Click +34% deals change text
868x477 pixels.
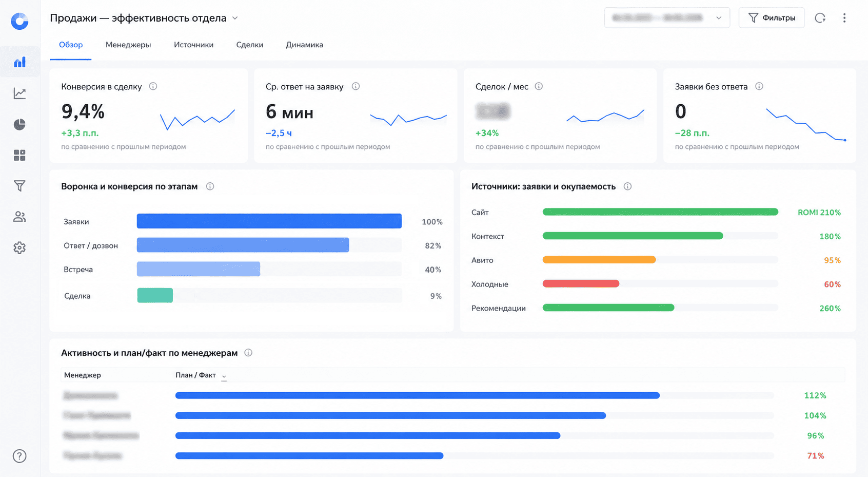coord(487,133)
